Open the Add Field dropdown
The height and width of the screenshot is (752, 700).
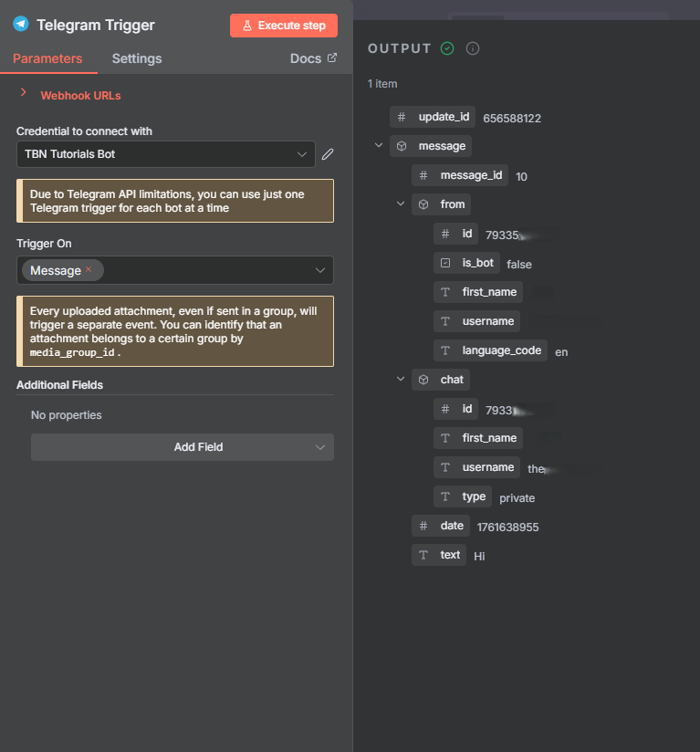coord(183,447)
